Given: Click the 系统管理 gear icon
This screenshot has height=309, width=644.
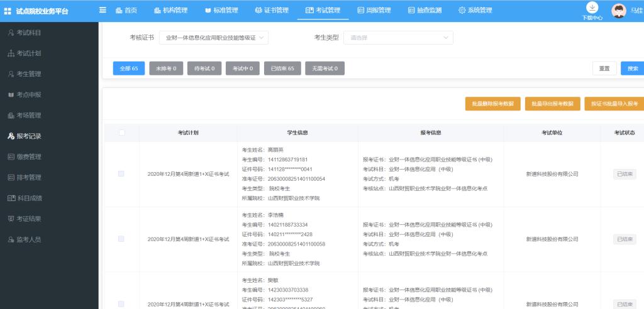Looking at the screenshot, I should [x=462, y=11].
